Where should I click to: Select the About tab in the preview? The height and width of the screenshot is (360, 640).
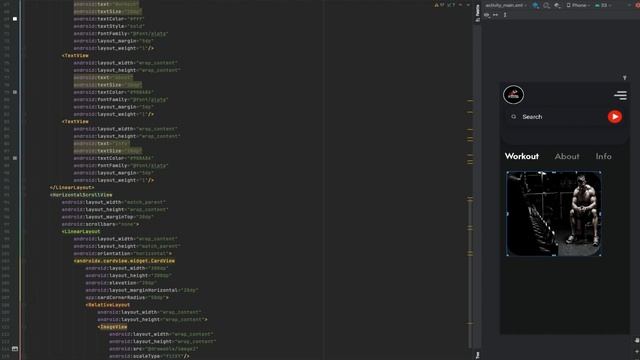pyautogui.click(x=567, y=156)
